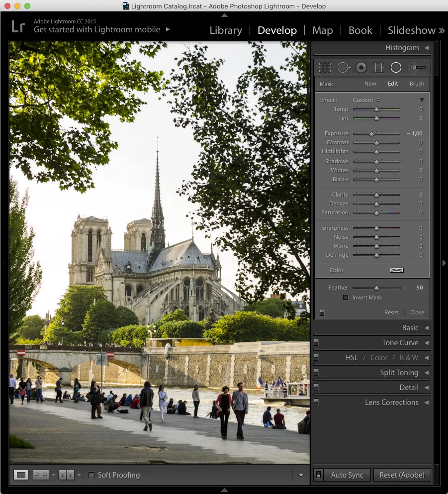
Task: Show more modules with double chevron
Action: click(x=442, y=30)
